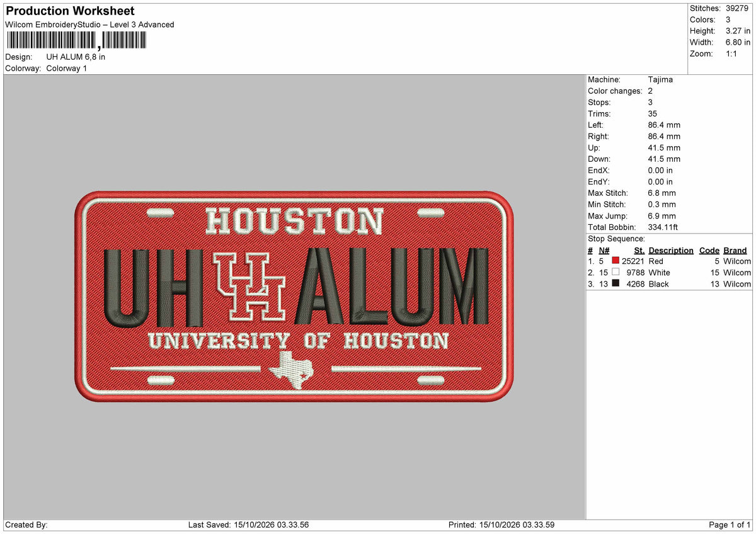Click the Stitches value 39279
This screenshot has width=756, height=534.
[738, 8]
